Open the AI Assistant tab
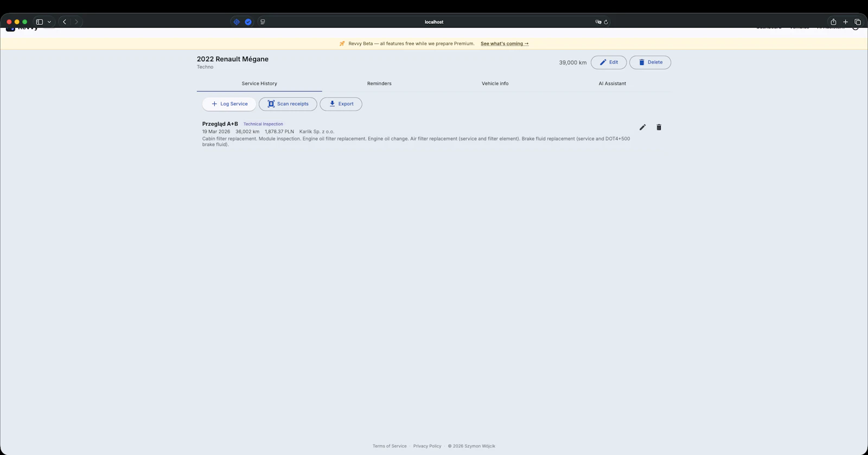868x455 pixels. pyautogui.click(x=612, y=84)
